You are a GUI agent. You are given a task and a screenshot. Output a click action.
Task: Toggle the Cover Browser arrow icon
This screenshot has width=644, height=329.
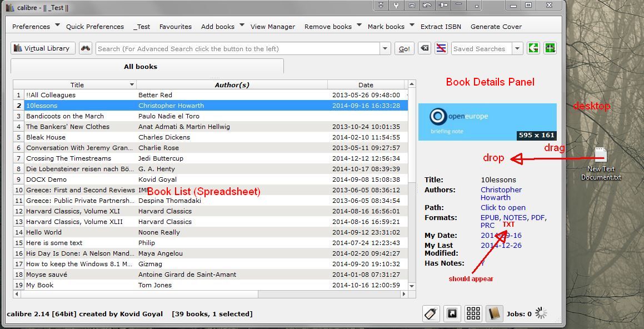tap(452, 314)
